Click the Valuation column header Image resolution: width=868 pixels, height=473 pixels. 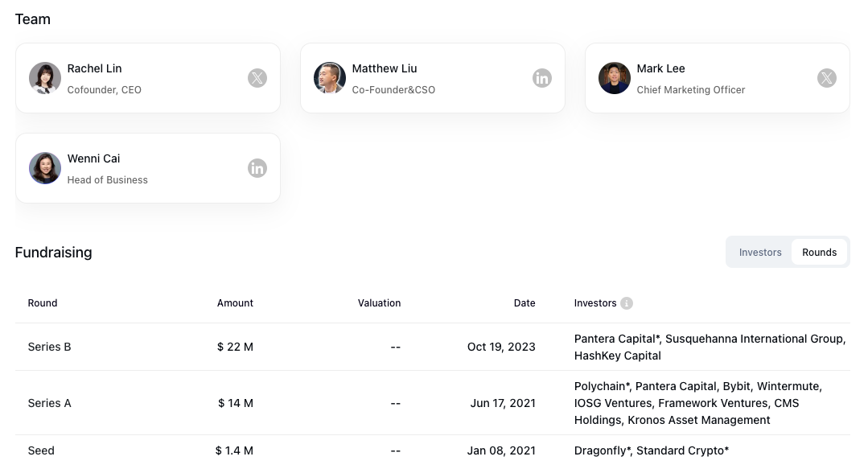pos(379,303)
